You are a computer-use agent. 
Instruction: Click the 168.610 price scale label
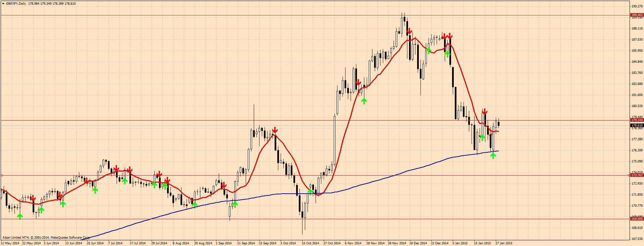[637, 228]
